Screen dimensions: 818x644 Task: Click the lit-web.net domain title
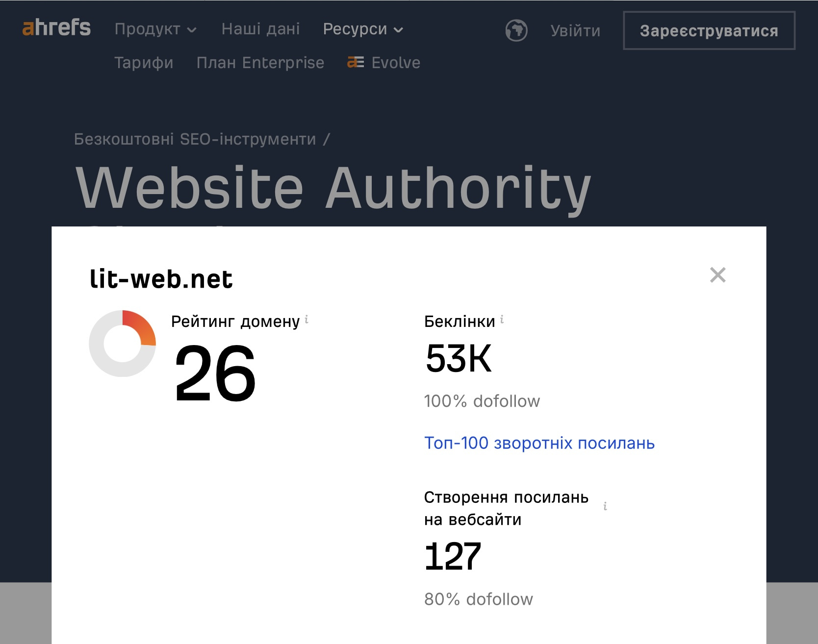[x=161, y=279]
